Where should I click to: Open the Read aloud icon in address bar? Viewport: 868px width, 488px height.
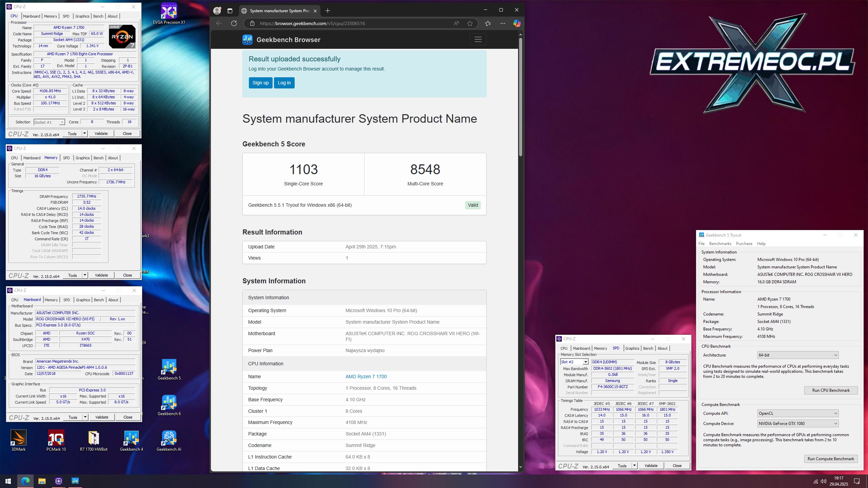click(456, 23)
